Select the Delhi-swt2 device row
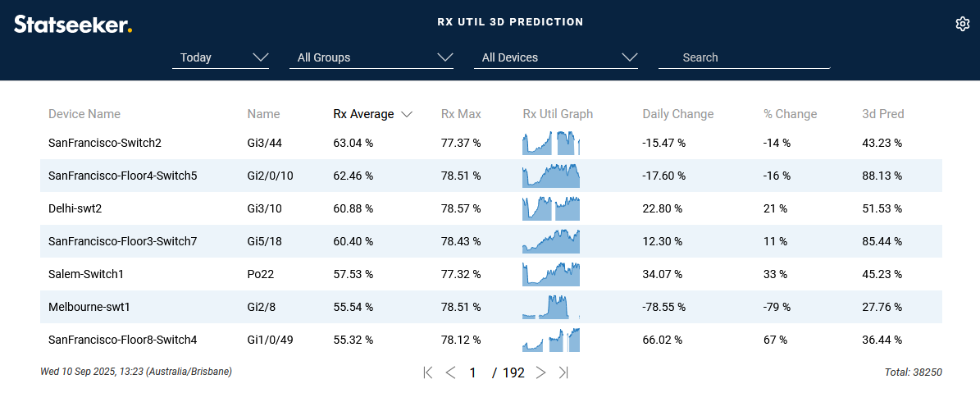Viewport: 980px width, 393px height. (x=75, y=208)
